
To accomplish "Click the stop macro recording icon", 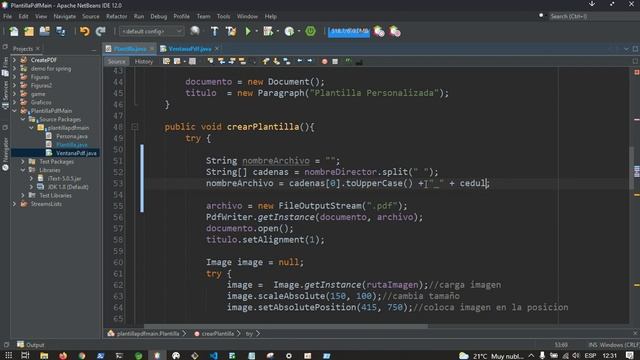I will click(x=335, y=62).
